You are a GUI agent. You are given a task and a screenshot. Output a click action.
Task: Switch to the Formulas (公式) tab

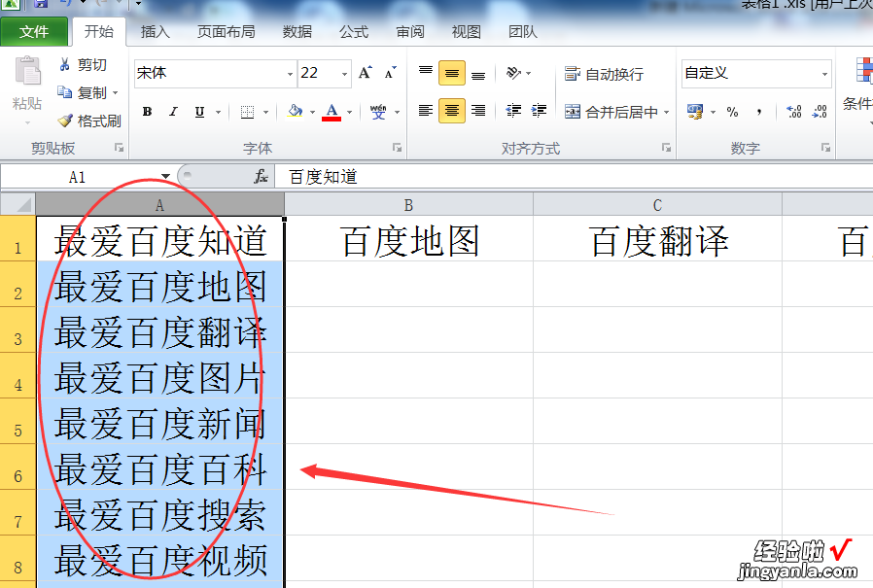coord(354,32)
